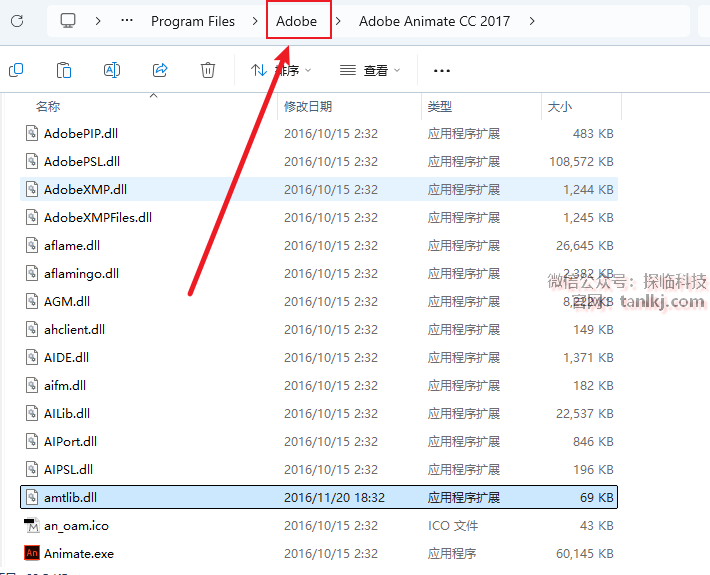Select file AIPort.dll

coord(319,441)
